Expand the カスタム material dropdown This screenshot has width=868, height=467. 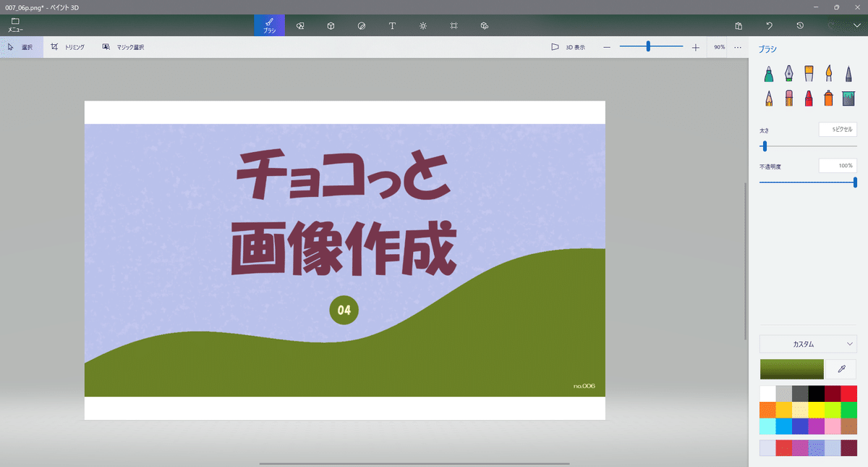tap(808, 345)
